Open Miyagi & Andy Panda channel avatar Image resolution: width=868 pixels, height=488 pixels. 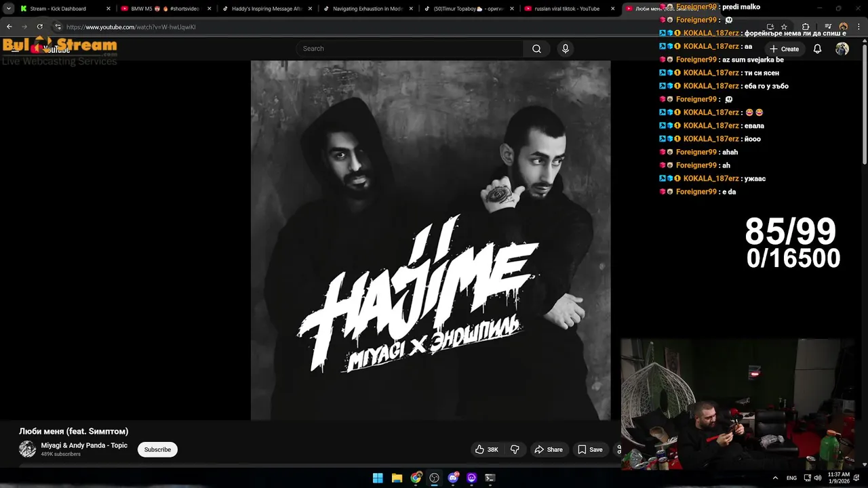27,449
